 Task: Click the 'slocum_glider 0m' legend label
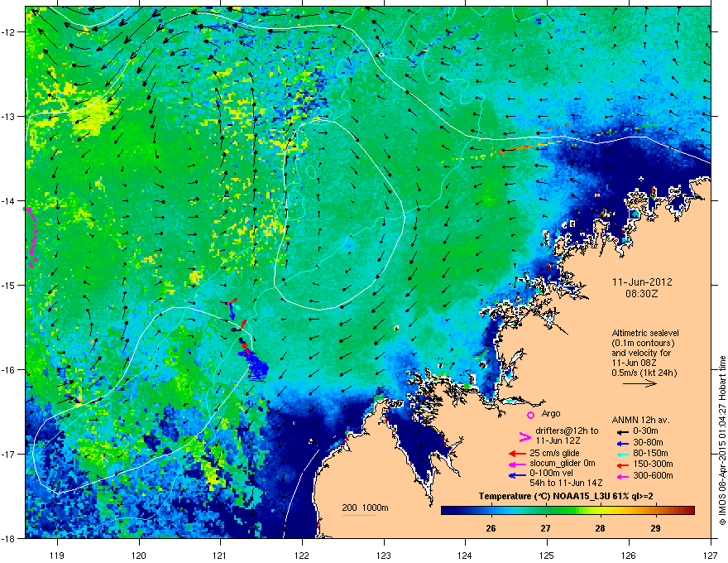563,464
